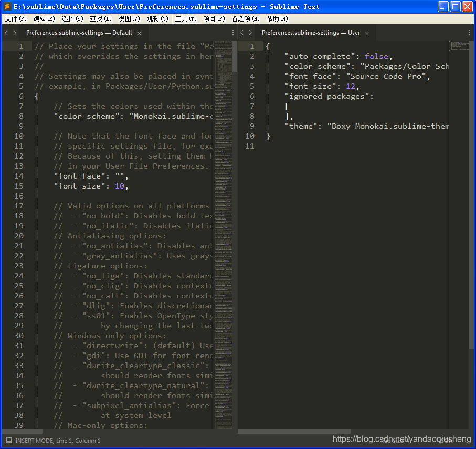This screenshot has width=476, height=449.
Task: Click line number 20 in left gutter
Action: point(19,236)
